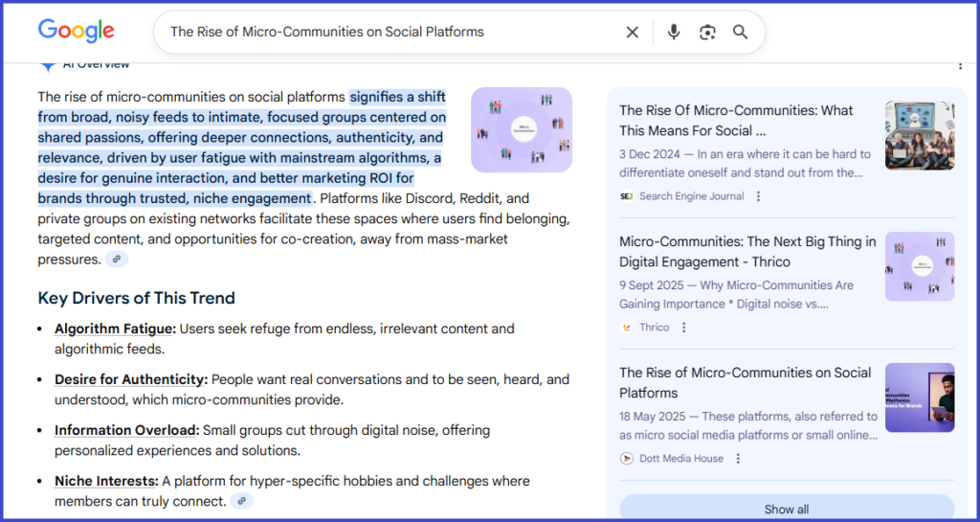
Task: Click the Desire for Authenticity term
Action: (x=131, y=379)
